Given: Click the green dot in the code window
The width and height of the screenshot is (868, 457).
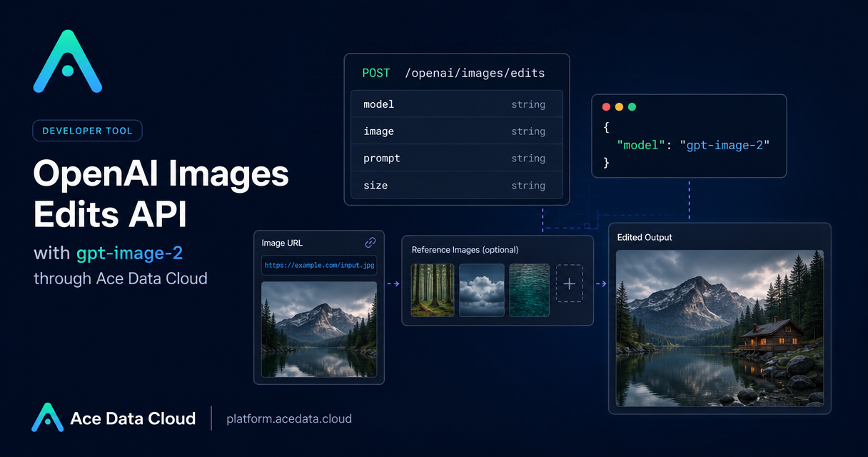Looking at the screenshot, I should click(632, 107).
